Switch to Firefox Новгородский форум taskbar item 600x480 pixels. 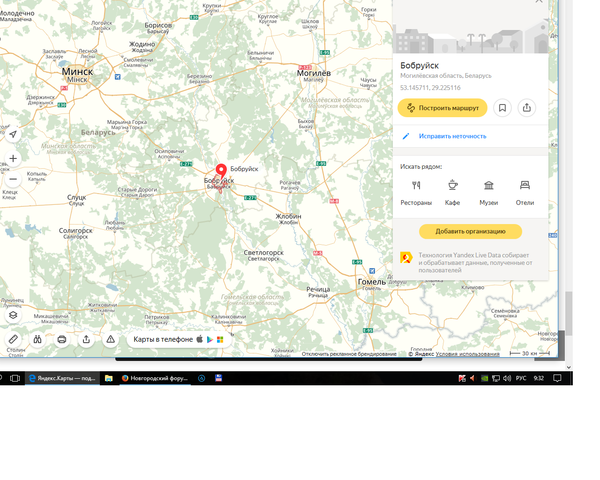click(155, 378)
